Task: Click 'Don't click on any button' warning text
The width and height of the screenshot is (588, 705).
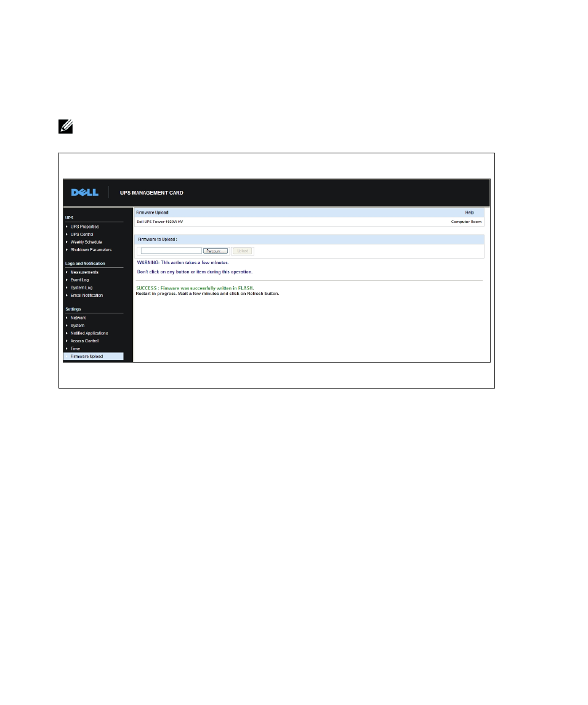Action: coord(195,272)
